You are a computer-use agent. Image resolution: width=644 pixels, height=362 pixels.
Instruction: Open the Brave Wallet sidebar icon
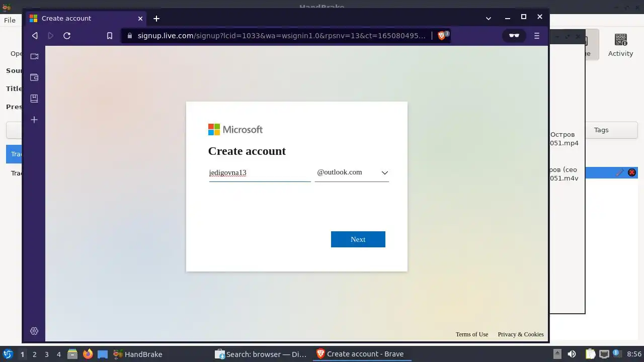(x=34, y=77)
